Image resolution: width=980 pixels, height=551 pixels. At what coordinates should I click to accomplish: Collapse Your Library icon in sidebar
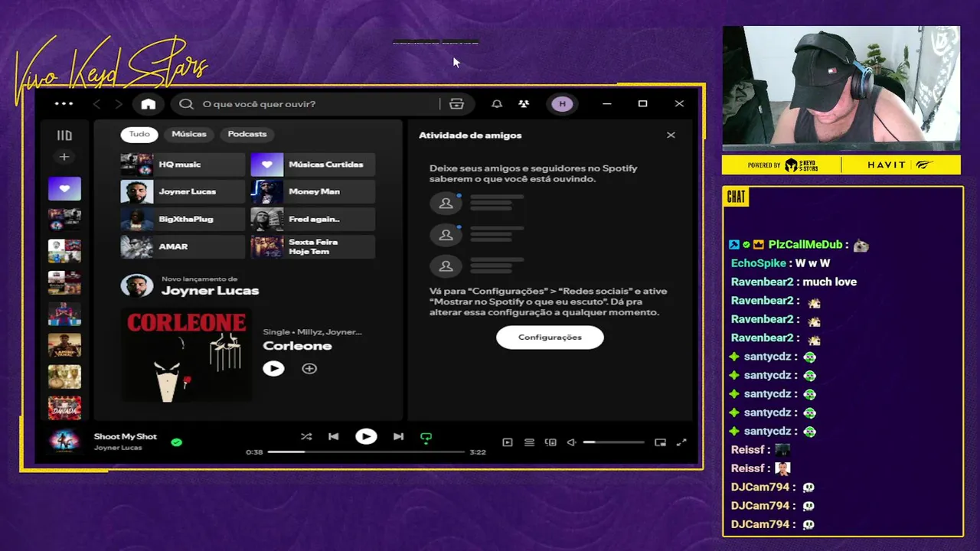64,135
